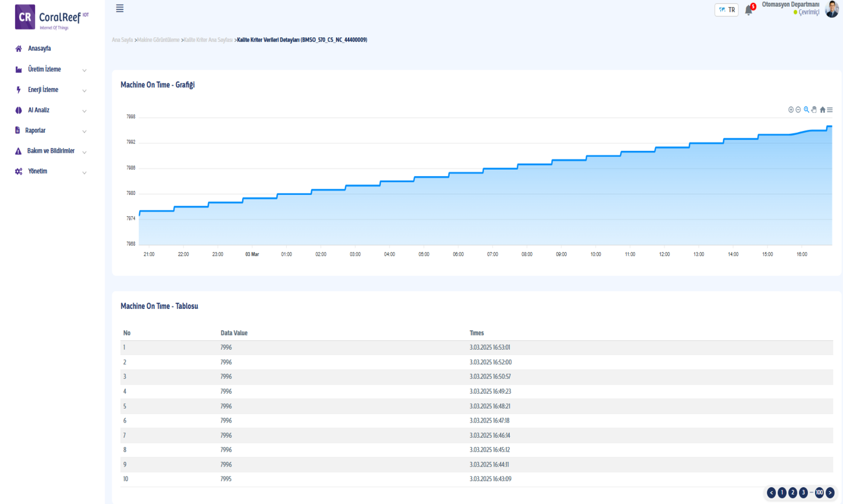Click the chart zoom out minus icon
Screen dimensions: 843x504
(x=798, y=110)
